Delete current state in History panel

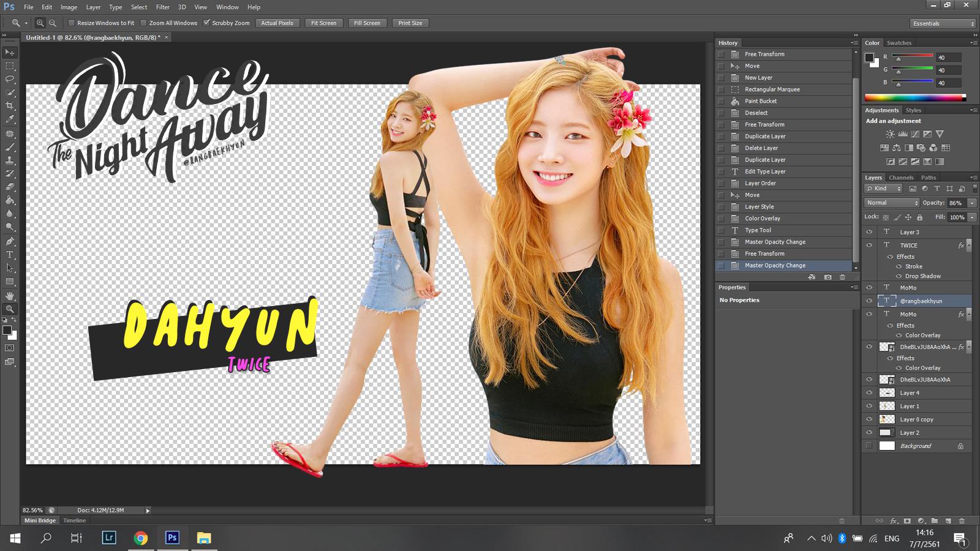(x=842, y=277)
